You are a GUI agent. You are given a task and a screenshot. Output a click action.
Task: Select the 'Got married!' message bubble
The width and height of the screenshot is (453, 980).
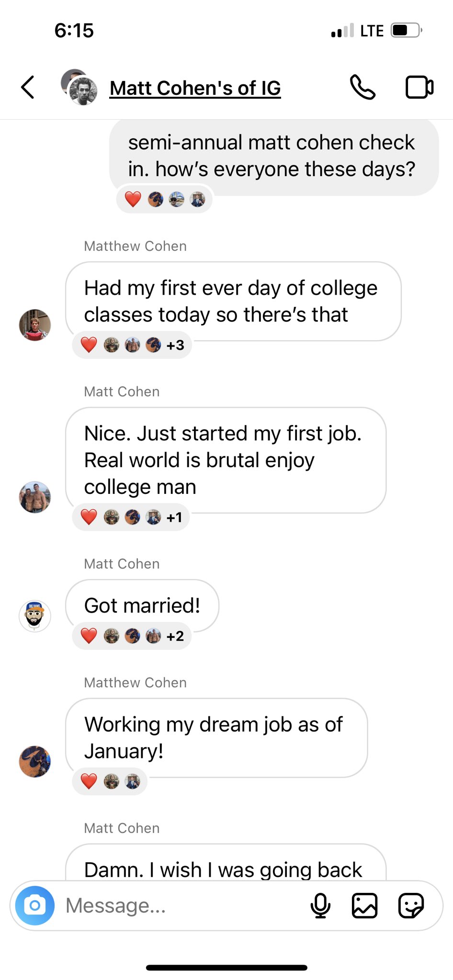coord(142,605)
